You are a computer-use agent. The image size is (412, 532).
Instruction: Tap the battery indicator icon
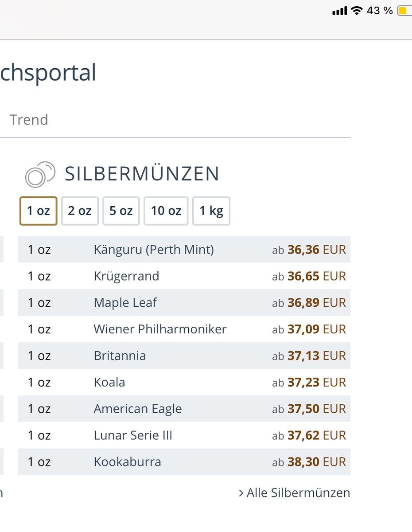404,11
